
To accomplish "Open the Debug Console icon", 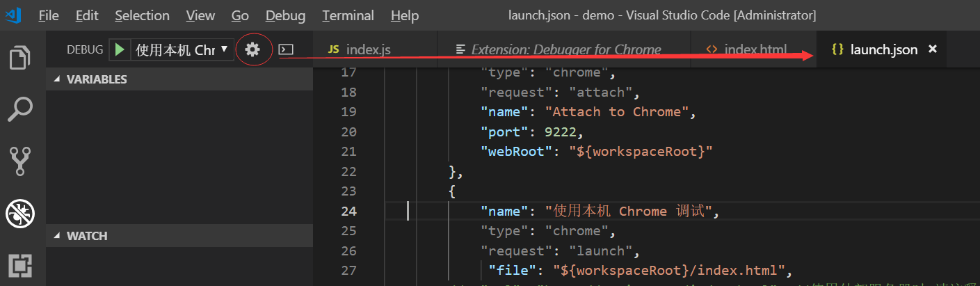I will click(x=286, y=49).
